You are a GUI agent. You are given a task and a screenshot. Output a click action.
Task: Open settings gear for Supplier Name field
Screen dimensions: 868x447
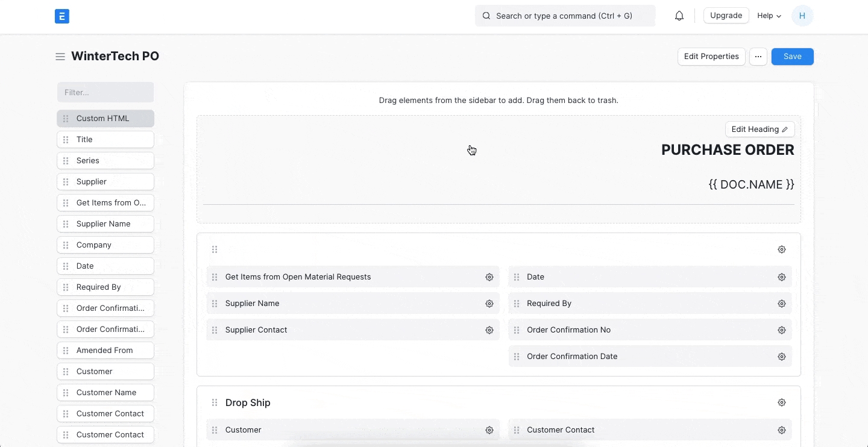(489, 304)
